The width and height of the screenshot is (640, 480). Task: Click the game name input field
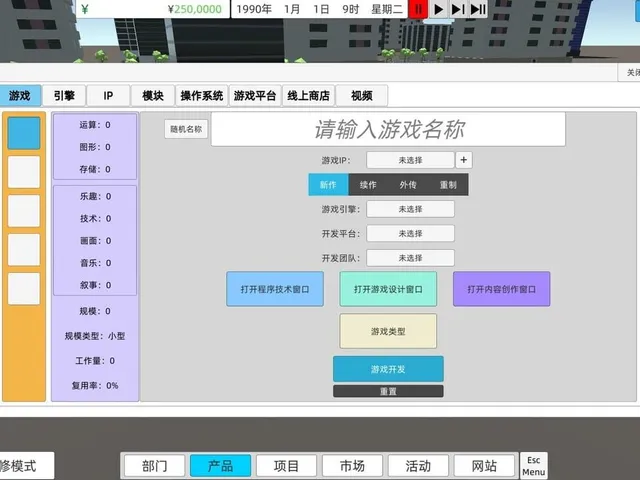coord(388,129)
